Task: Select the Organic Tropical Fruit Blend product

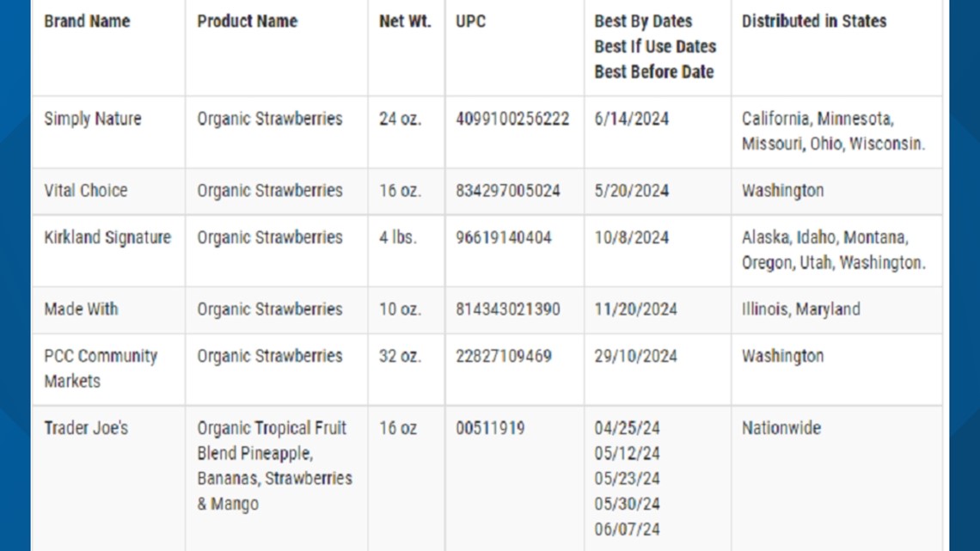Action: coord(273,465)
